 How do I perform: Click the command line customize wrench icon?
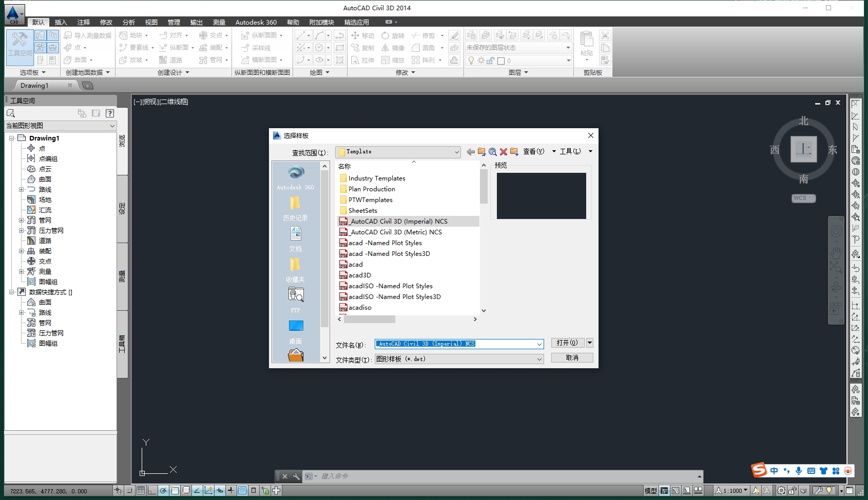(x=296, y=476)
